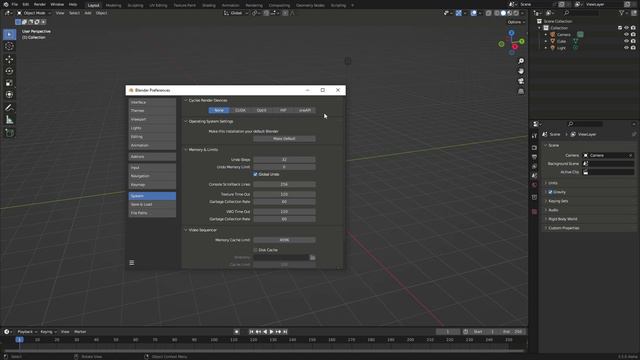The height and width of the screenshot is (360, 640).
Task: Expand the Rigid Body World panel
Action: coord(562,219)
